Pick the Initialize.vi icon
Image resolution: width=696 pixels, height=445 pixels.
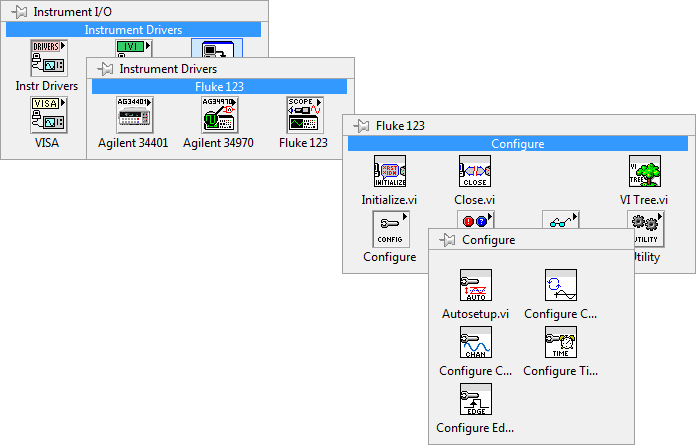pos(389,171)
